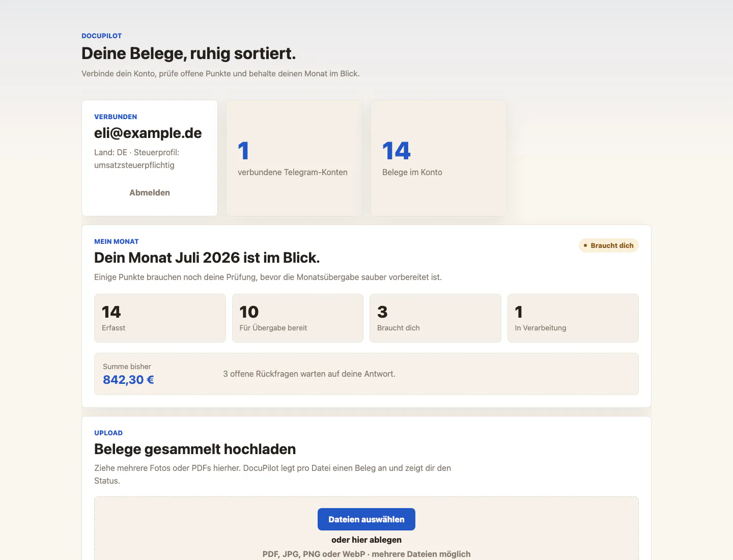
Task: Select the Land: DE Steuerprofil text
Action: 137,159
